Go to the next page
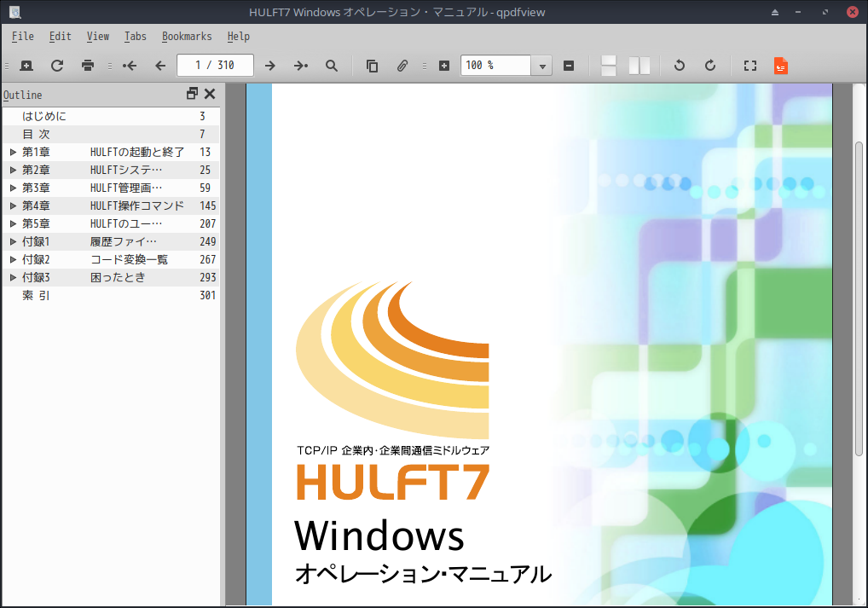Viewport: 868px width, 608px height. pos(270,66)
